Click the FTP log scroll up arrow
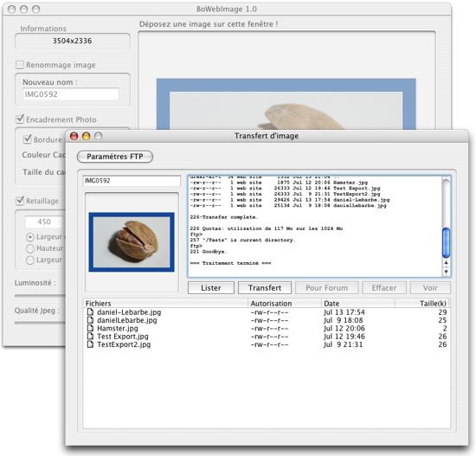Image resolution: width=476 pixels, height=456 pixels. [x=446, y=262]
